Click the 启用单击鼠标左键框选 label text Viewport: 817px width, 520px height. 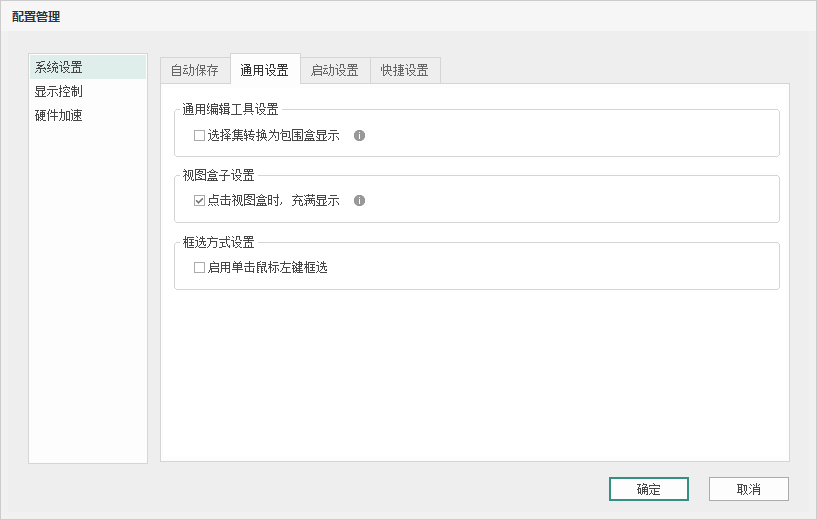click(267, 268)
